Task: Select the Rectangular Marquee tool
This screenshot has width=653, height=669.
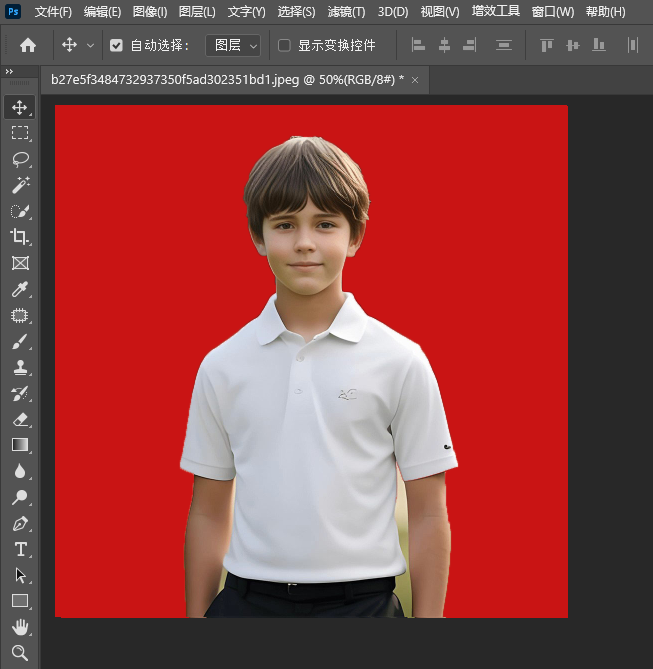Action: (x=20, y=133)
